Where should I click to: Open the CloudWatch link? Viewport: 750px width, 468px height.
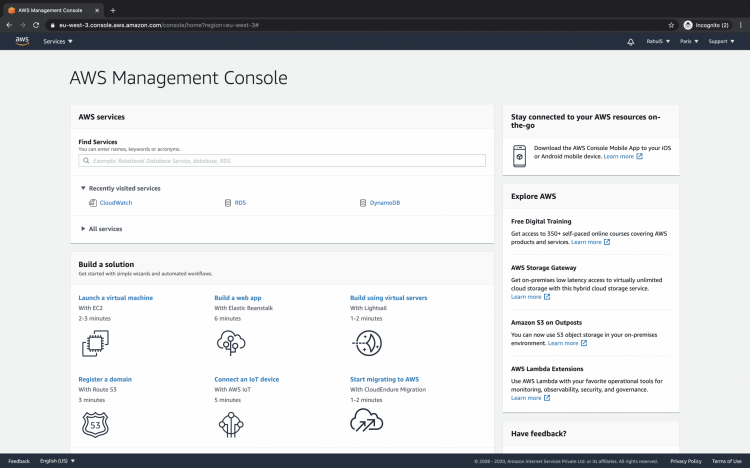[x=116, y=203]
